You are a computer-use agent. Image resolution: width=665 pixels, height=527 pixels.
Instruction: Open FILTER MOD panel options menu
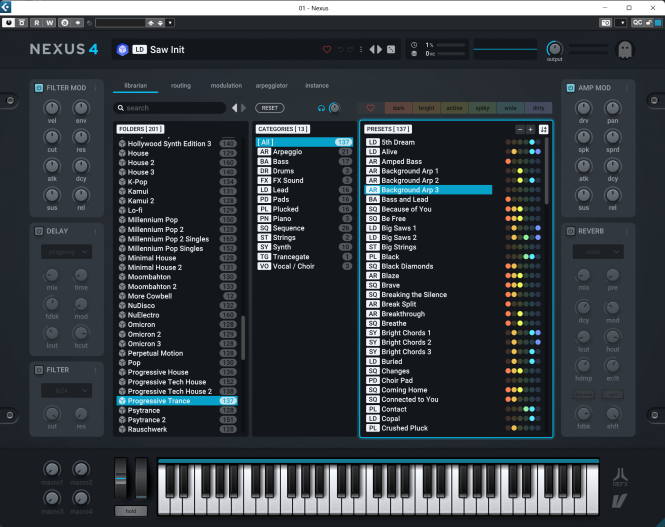95,88
